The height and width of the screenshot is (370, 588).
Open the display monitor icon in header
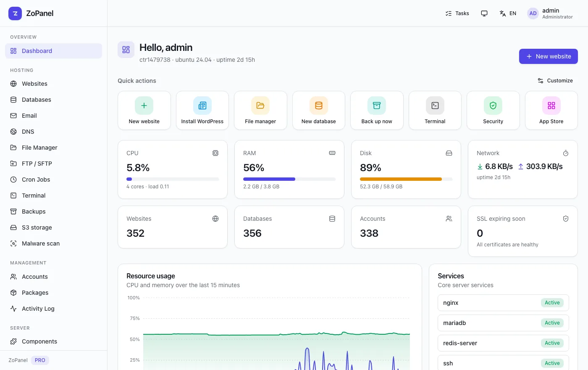tap(484, 13)
